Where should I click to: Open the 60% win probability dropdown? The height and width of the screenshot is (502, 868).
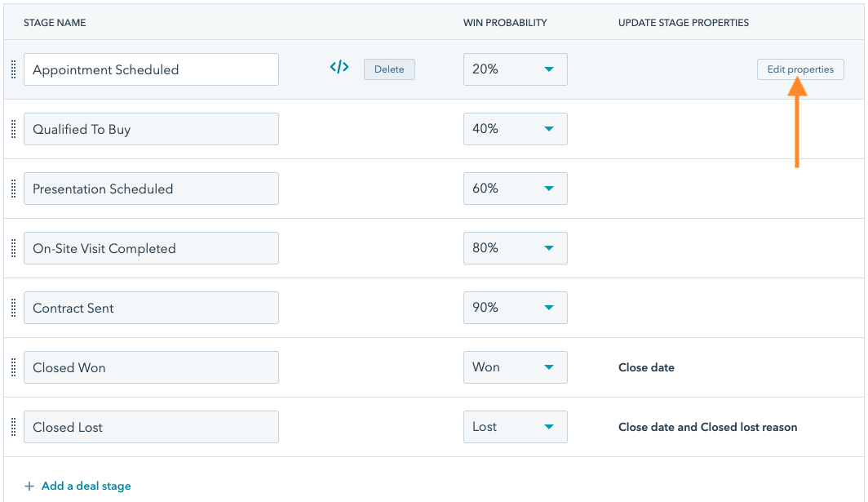click(515, 189)
